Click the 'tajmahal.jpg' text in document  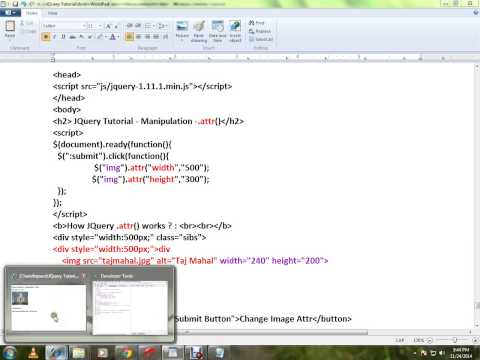tap(128, 261)
